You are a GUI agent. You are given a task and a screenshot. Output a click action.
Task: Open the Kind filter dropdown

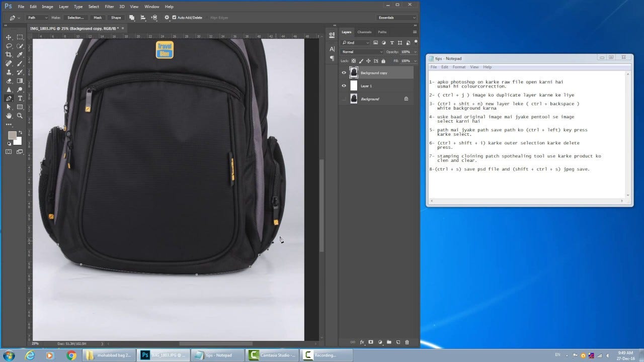(x=355, y=43)
